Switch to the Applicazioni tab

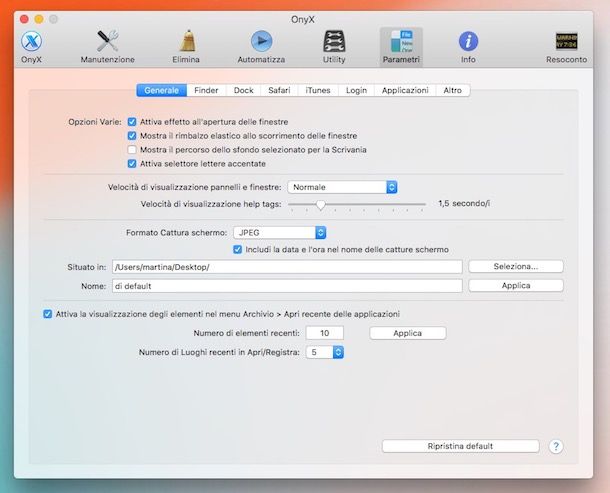click(405, 90)
